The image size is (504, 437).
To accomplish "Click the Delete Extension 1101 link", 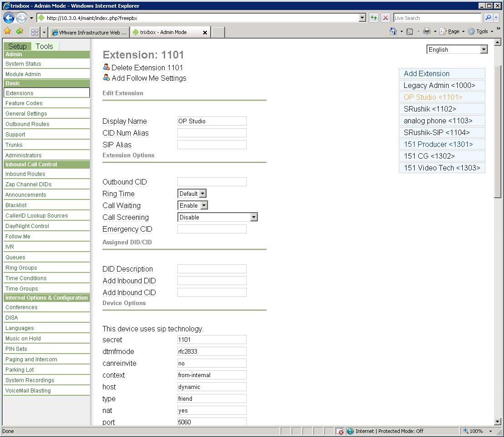I will click(x=147, y=68).
